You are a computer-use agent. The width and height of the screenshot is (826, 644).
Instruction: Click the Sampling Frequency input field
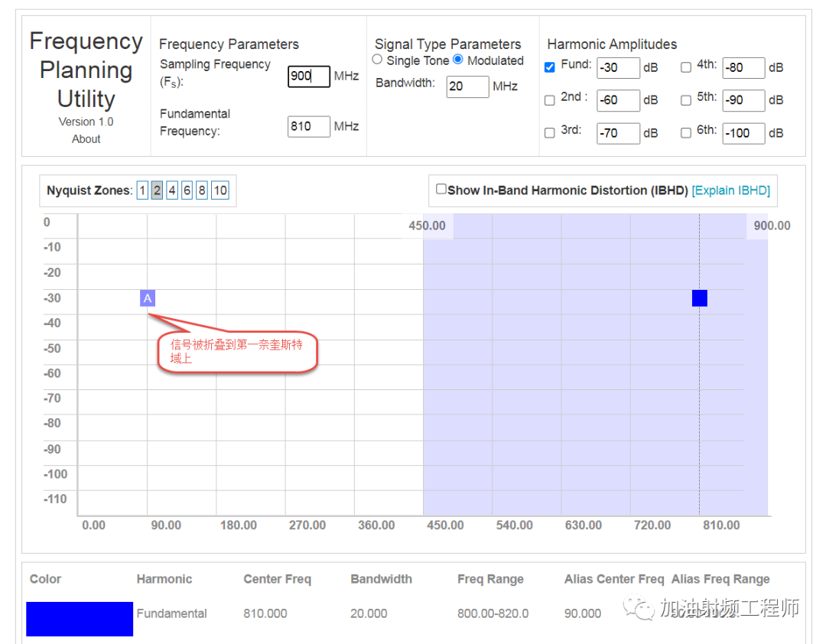point(309,76)
